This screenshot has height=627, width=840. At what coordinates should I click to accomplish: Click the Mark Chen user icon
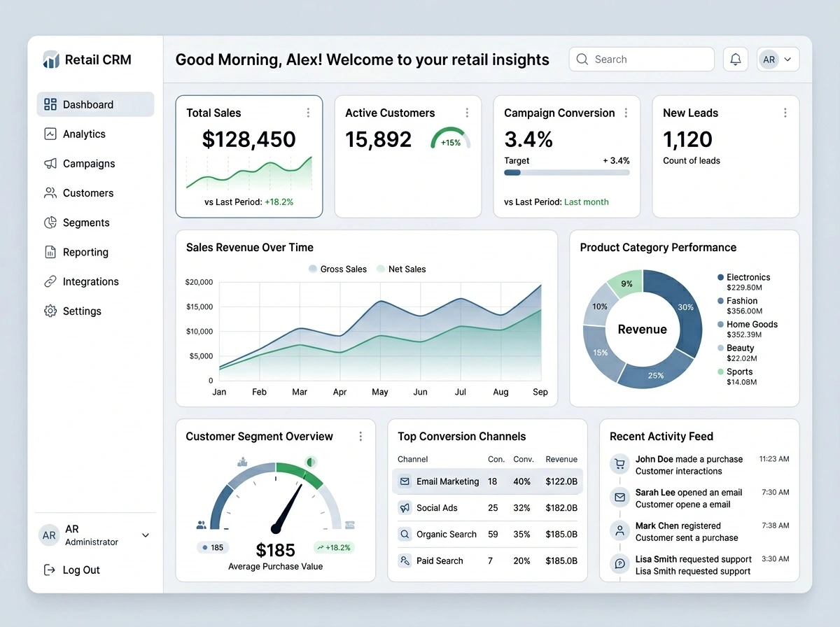(619, 530)
